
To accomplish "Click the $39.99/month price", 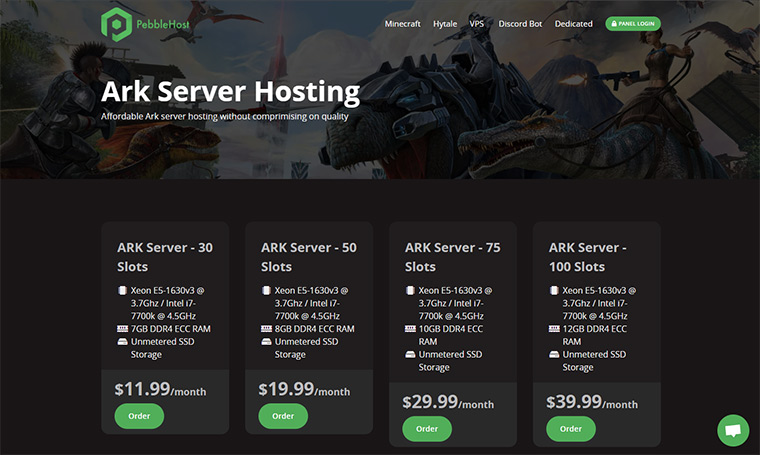I will point(592,402).
